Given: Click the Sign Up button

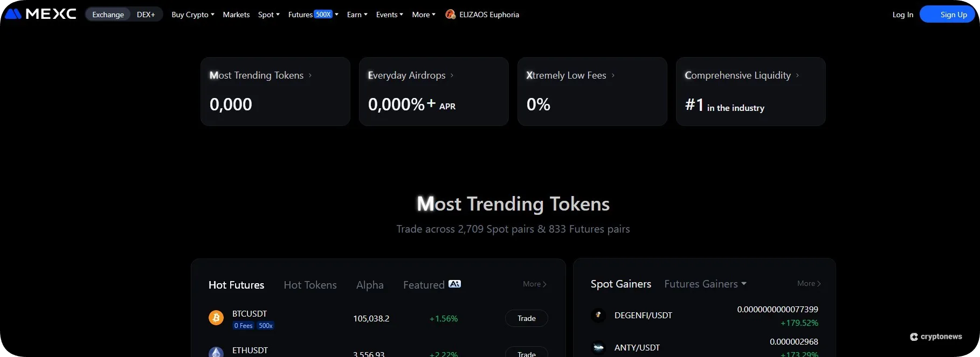Looking at the screenshot, I should 947,14.
